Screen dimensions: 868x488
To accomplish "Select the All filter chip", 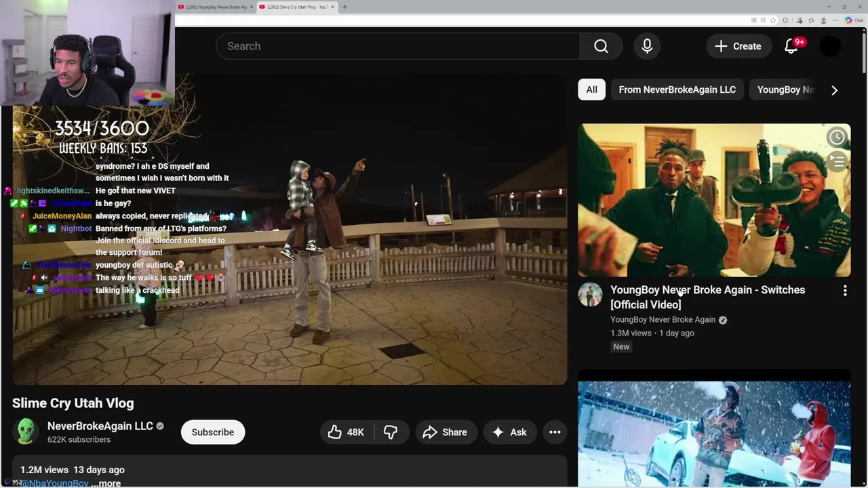I will (592, 89).
